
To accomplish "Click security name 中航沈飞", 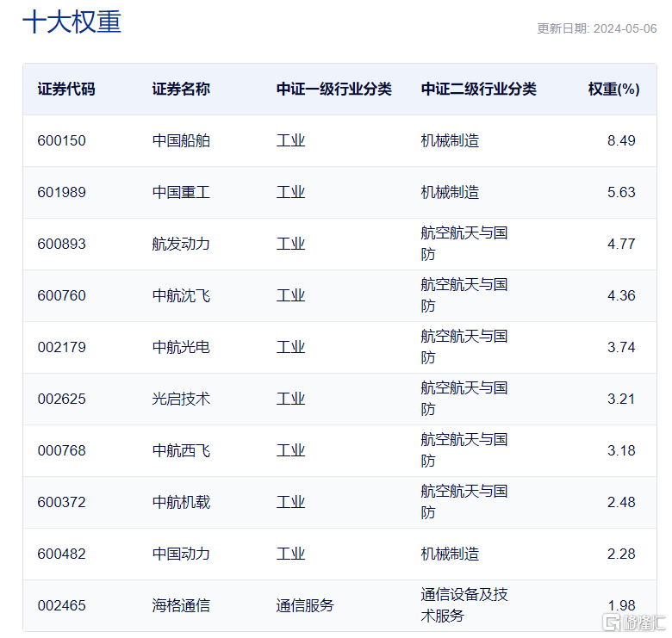I will pos(181,295).
